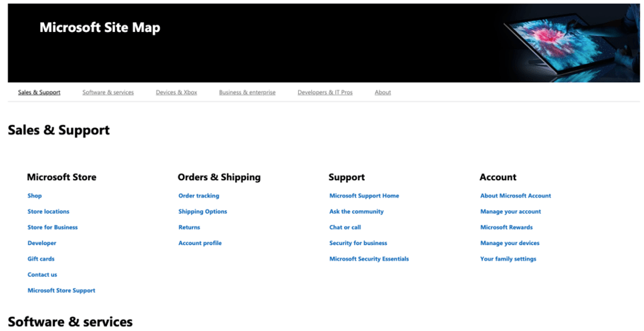Screen dimensions: 644x331
Task: Click the Support column heading
Action: pos(347,178)
